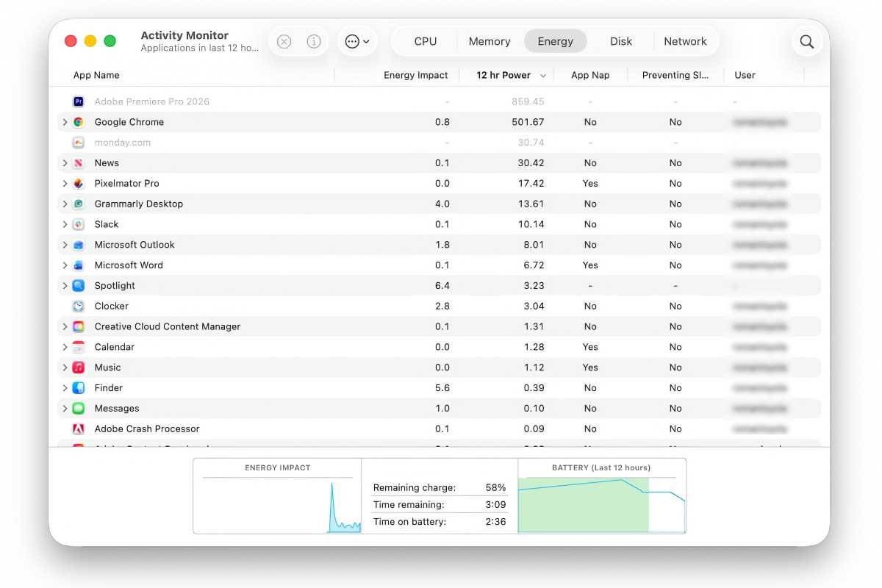Select the monday.com app name text
Image resolution: width=882 pixels, height=588 pixels.
click(123, 143)
